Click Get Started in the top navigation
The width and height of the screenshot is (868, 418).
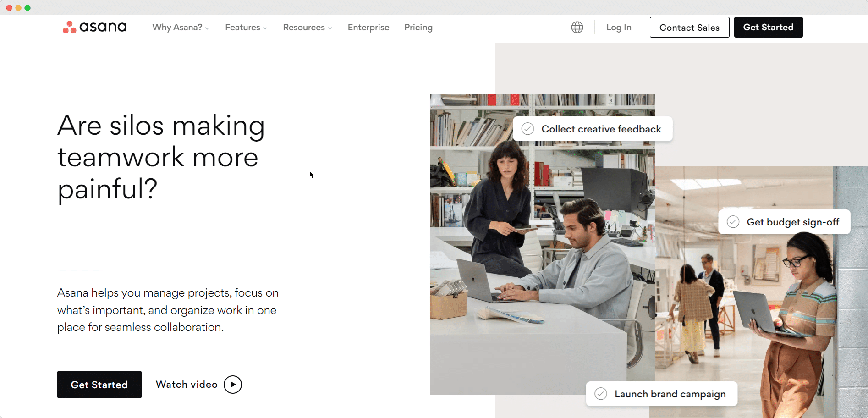click(768, 27)
